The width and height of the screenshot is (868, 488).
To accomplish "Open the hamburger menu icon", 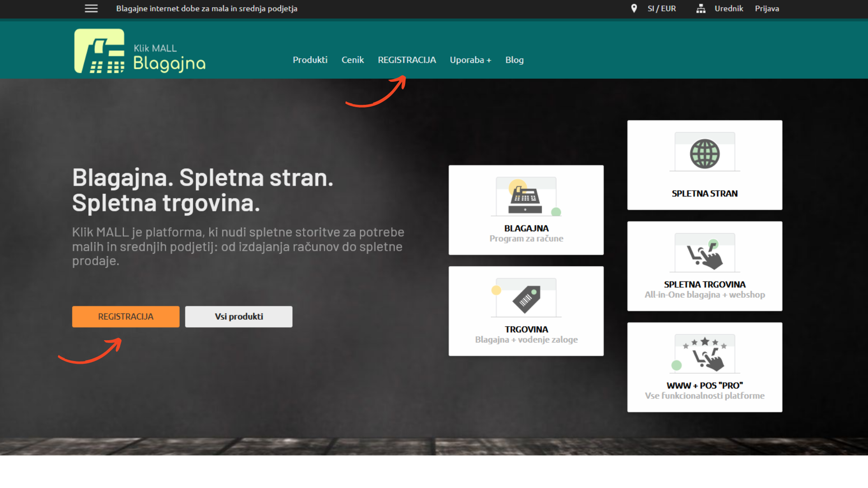I will coord(91,9).
